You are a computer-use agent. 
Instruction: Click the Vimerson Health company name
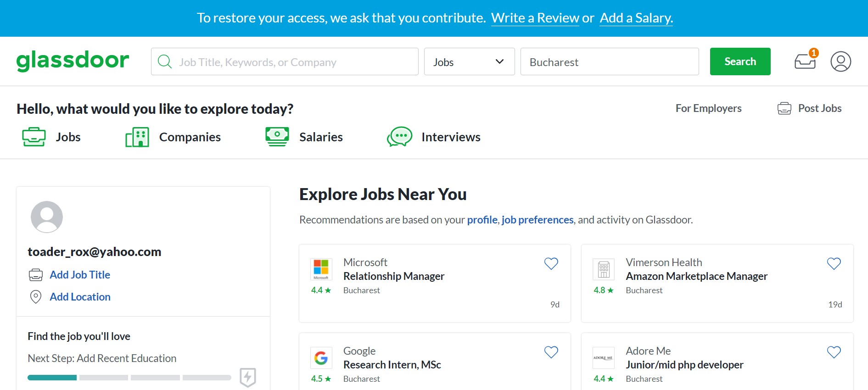(664, 262)
